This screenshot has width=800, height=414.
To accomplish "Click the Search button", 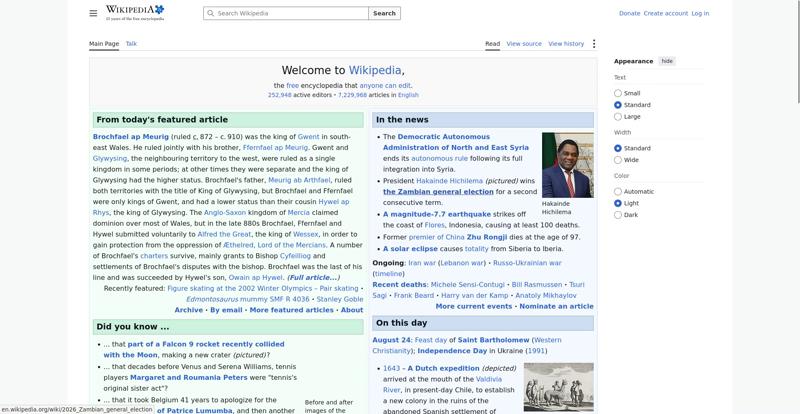I will pyautogui.click(x=384, y=13).
